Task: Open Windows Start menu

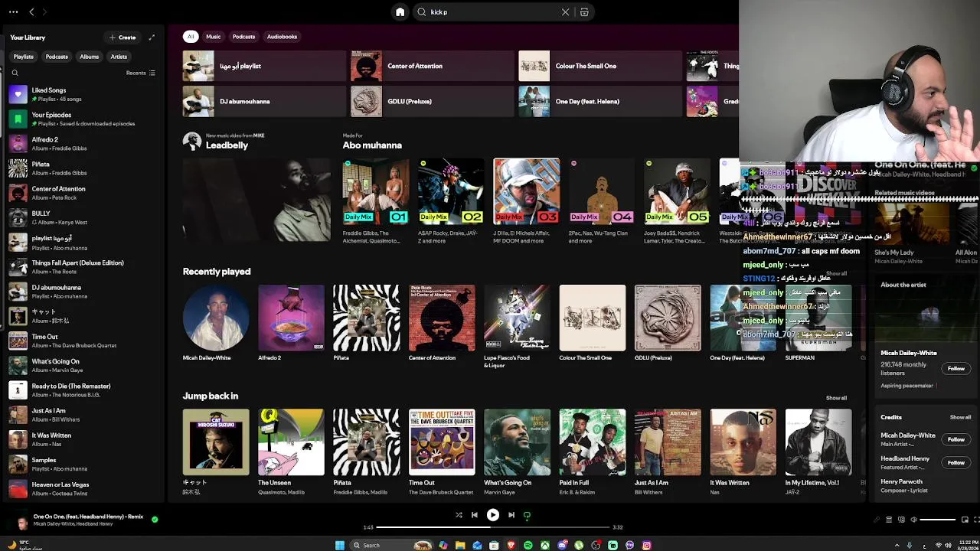Action: [x=340, y=546]
